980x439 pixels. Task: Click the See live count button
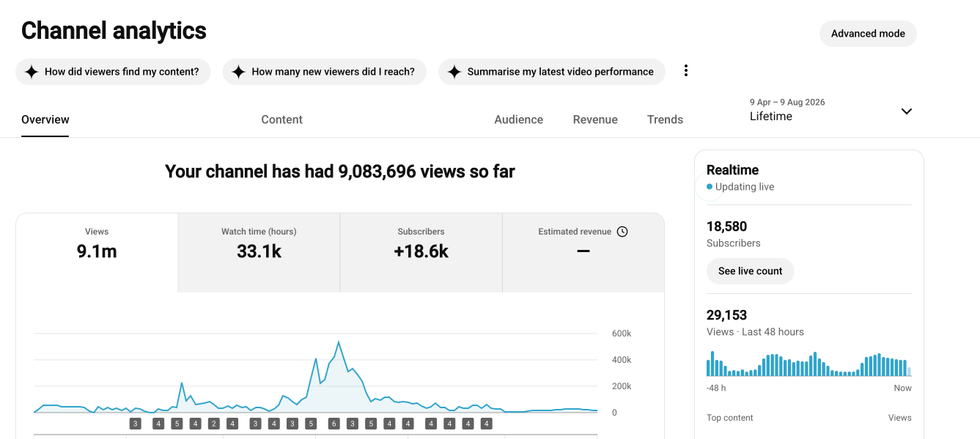tap(750, 271)
